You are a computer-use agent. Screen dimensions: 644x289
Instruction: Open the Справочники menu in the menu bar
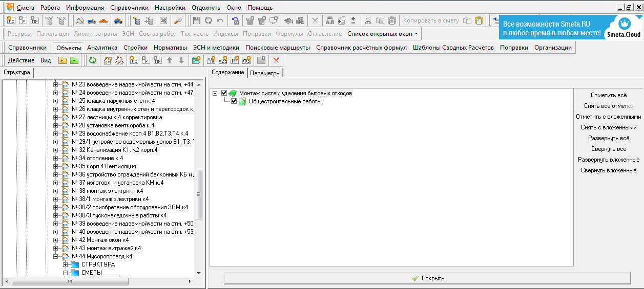[x=130, y=8]
